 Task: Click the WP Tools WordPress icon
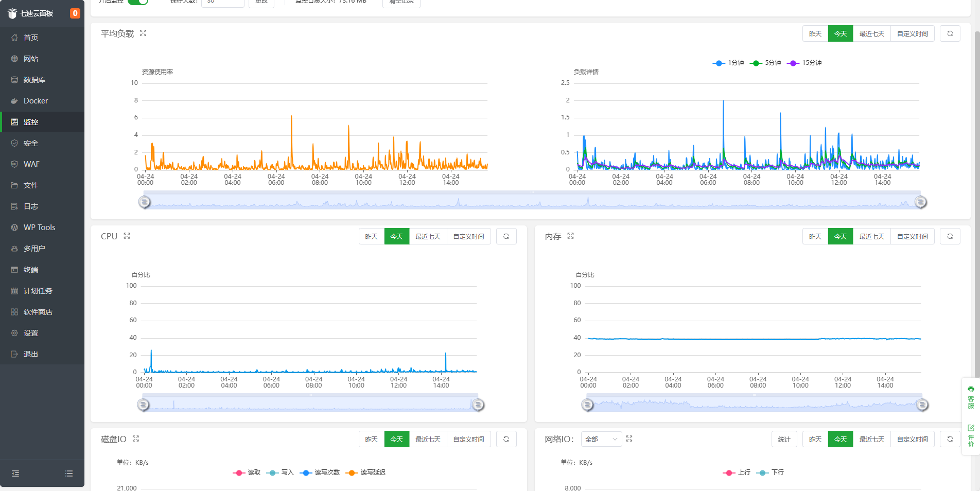14,227
